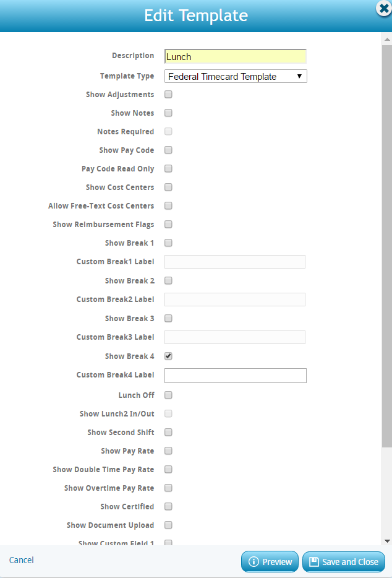Uncheck the Show Break 4 checkbox
This screenshot has height=578, width=392.
pyautogui.click(x=168, y=356)
